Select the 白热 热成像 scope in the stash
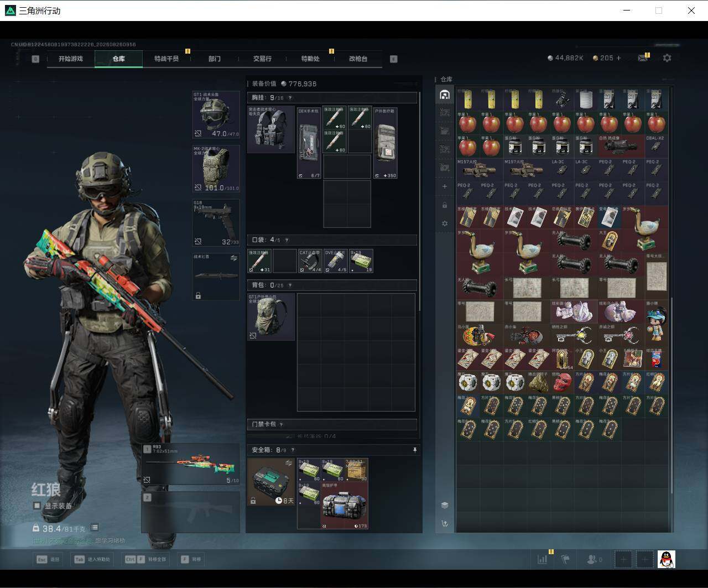Screen dimensions: 708x588 (x=621, y=146)
